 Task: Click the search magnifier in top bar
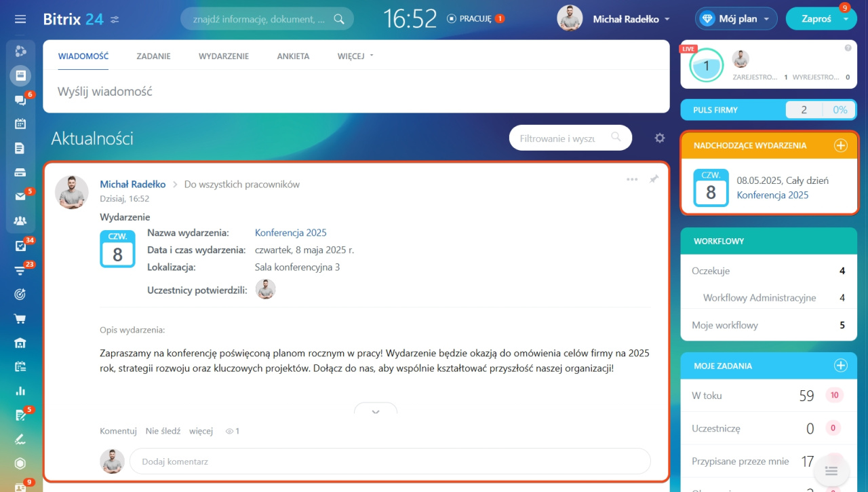pyautogui.click(x=339, y=19)
